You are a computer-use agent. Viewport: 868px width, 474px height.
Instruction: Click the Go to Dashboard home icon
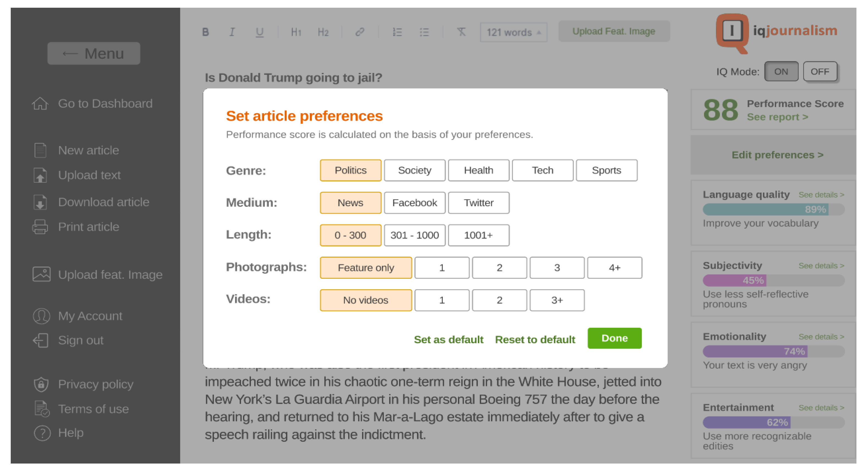click(x=40, y=104)
